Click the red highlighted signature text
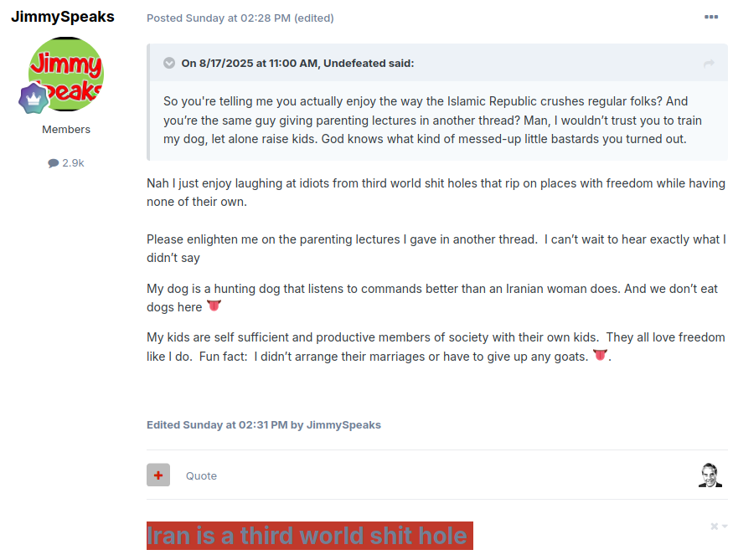 click(309, 536)
